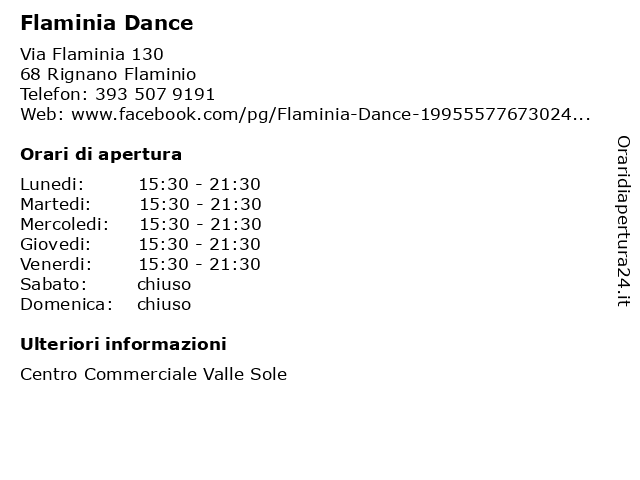Click the Sabato chiuso status

[x=164, y=284]
